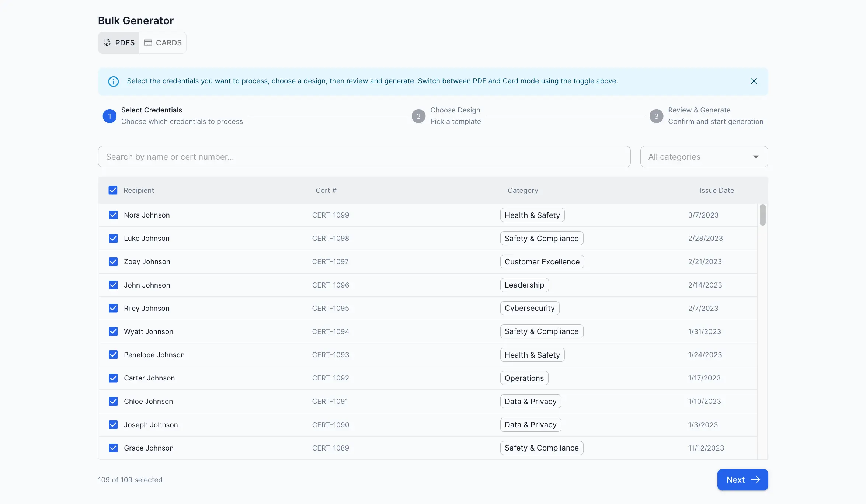The width and height of the screenshot is (866, 504).
Task: Click the step 1 circle for Select Credentials
Action: pos(109,116)
